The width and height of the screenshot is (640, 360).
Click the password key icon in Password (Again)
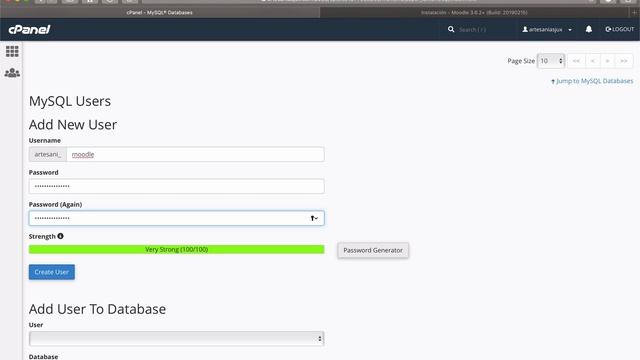point(314,218)
